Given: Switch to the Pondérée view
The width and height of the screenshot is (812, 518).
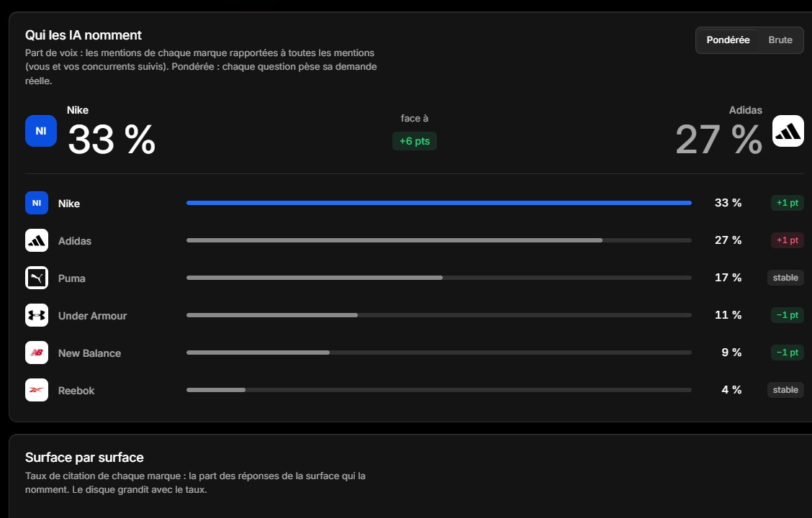Looking at the screenshot, I should [728, 40].
